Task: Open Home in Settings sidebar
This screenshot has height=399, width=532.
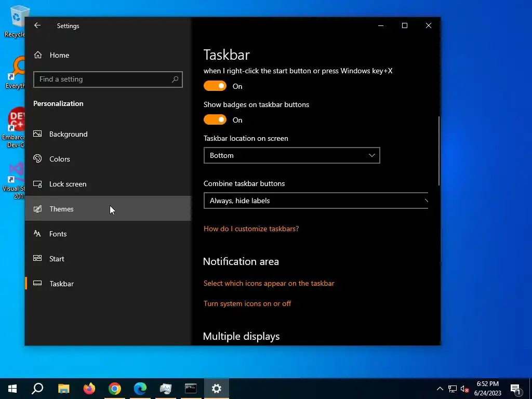Action: coord(109,55)
